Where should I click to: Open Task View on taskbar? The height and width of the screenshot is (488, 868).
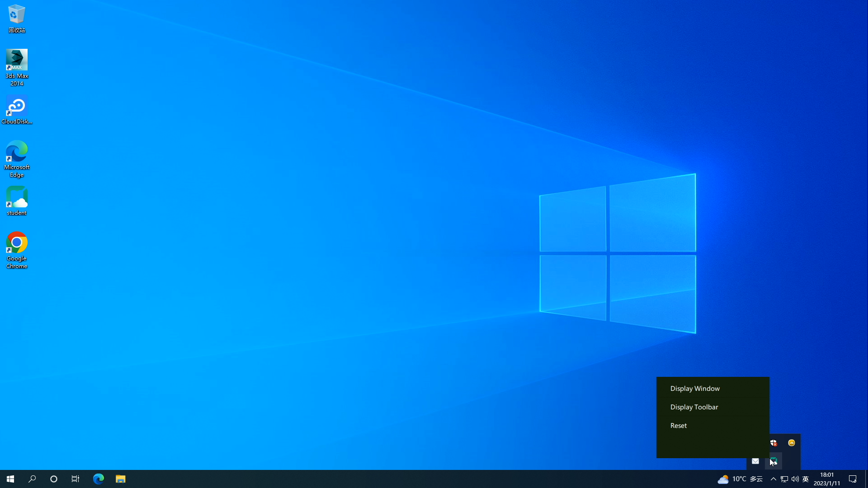(x=75, y=479)
